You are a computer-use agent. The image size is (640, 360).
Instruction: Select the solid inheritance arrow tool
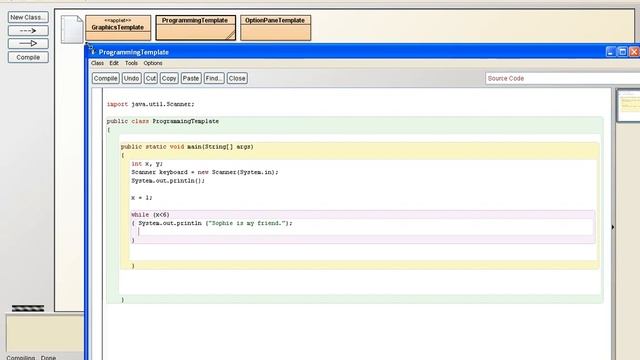point(28,44)
